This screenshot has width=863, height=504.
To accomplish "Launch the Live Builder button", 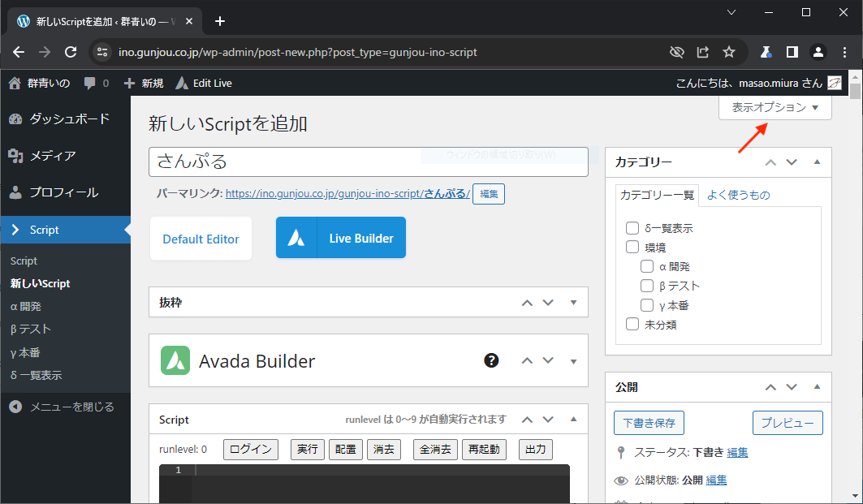I will (x=341, y=238).
